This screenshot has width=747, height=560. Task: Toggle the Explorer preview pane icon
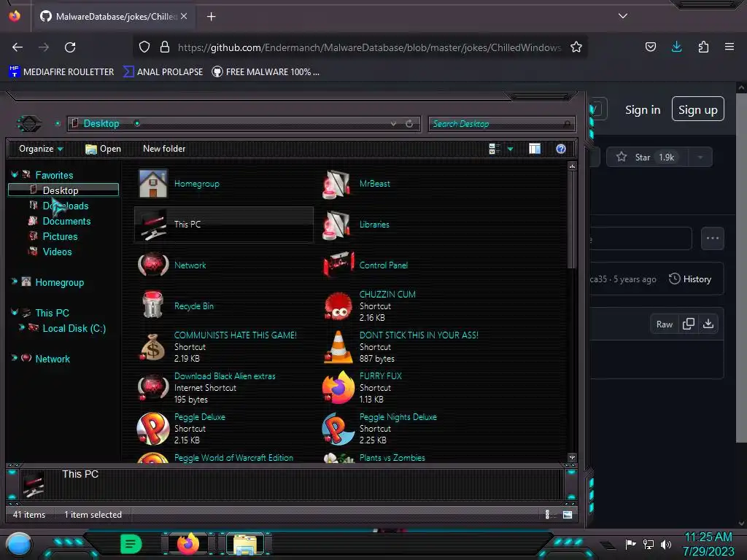(x=535, y=149)
